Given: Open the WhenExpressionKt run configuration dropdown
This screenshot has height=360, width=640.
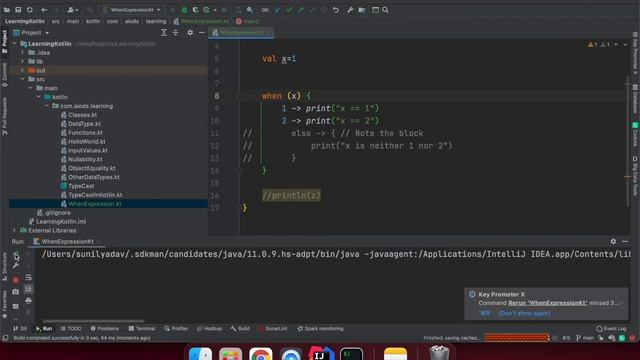Looking at the screenshot, I should coord(132,10).
